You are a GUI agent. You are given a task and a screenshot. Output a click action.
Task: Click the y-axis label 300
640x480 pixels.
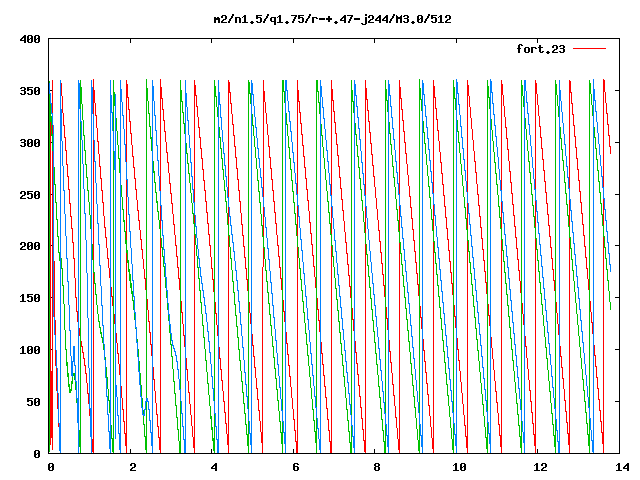point(30,143)
